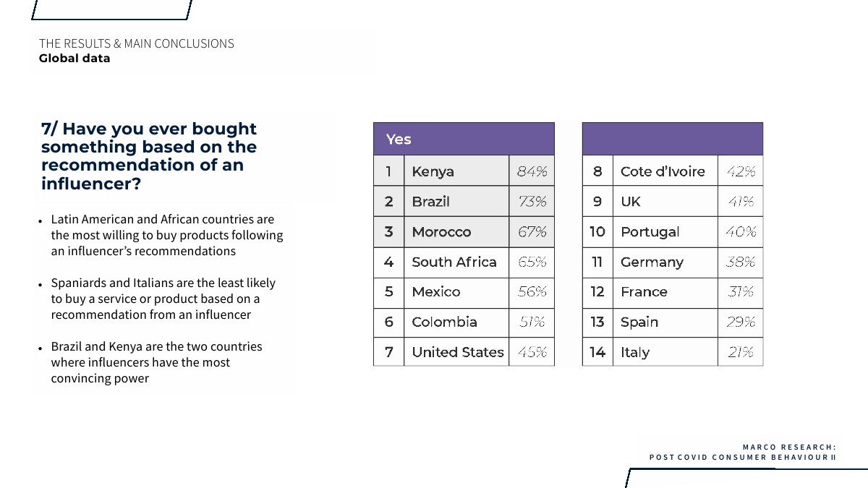Screen dimensions: 868x488
Task: Click the Portugal table cell
Action: coord(664,232)
